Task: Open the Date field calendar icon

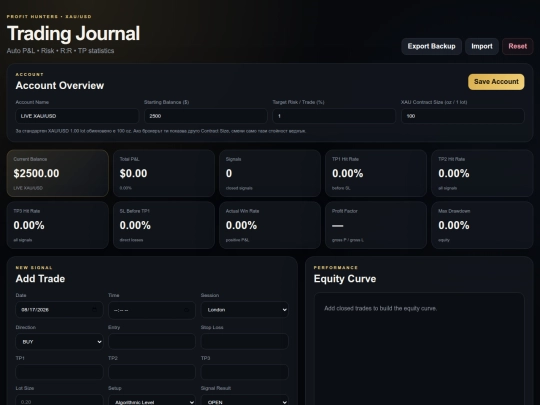Action: click(94, 310)
